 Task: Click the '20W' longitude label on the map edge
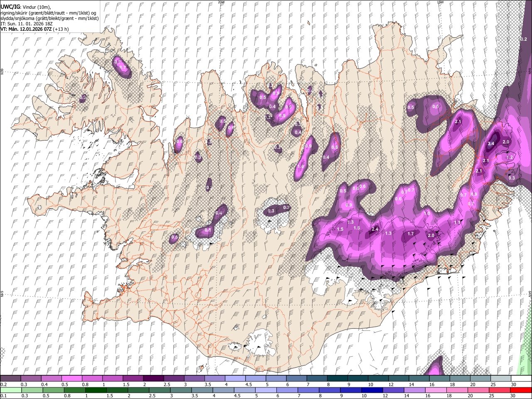coord(221,2)
